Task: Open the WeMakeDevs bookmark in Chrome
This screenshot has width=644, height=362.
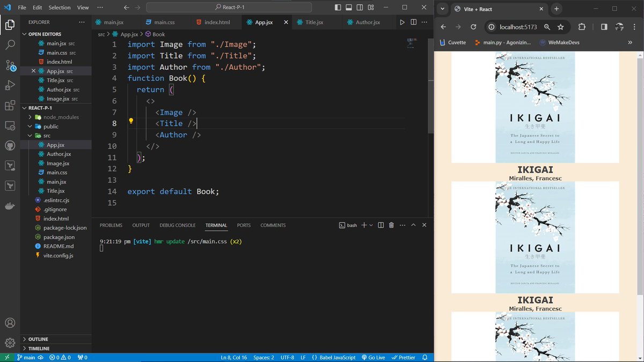Action: (x=559, y=42)
